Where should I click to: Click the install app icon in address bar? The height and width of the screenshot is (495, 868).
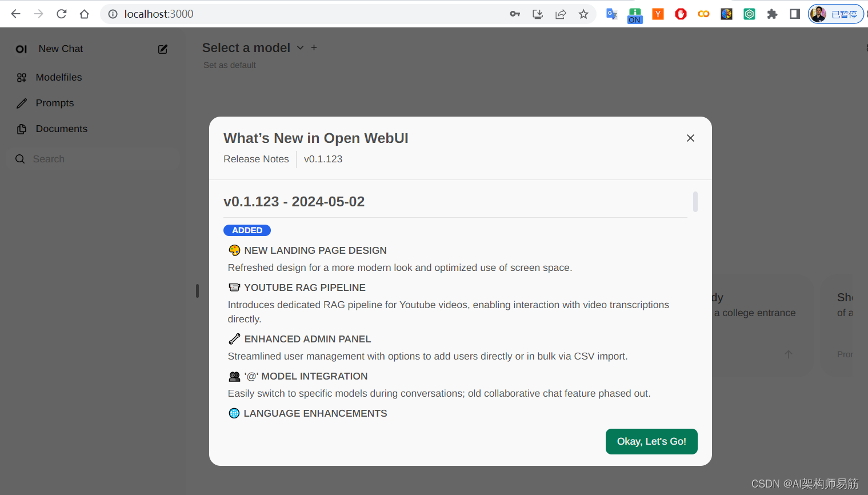pyautogui.click(x=538, y=14)
